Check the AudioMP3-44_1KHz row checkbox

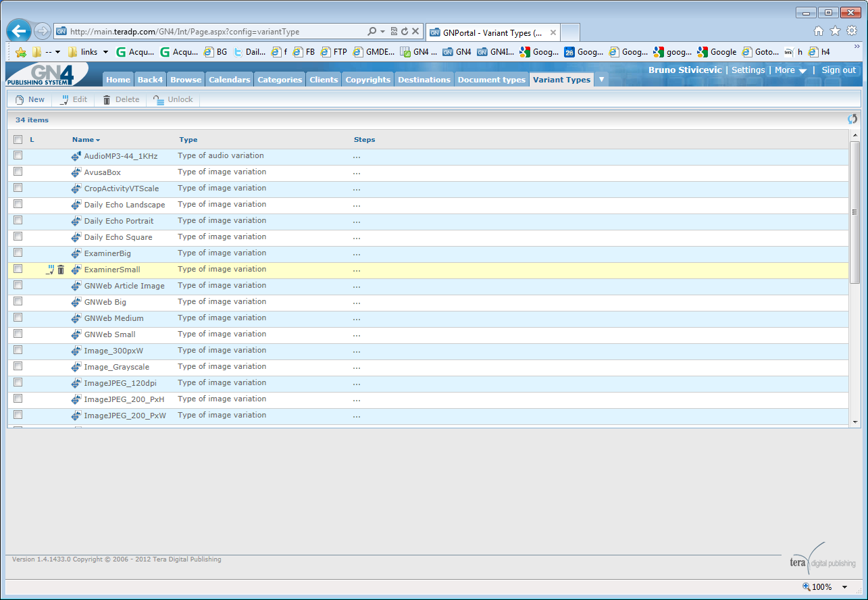[x=18, y=155]
